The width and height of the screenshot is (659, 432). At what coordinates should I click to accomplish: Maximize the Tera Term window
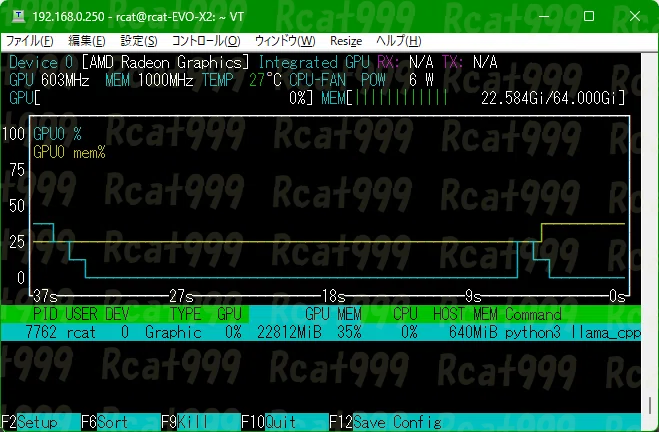pos(589,16)
